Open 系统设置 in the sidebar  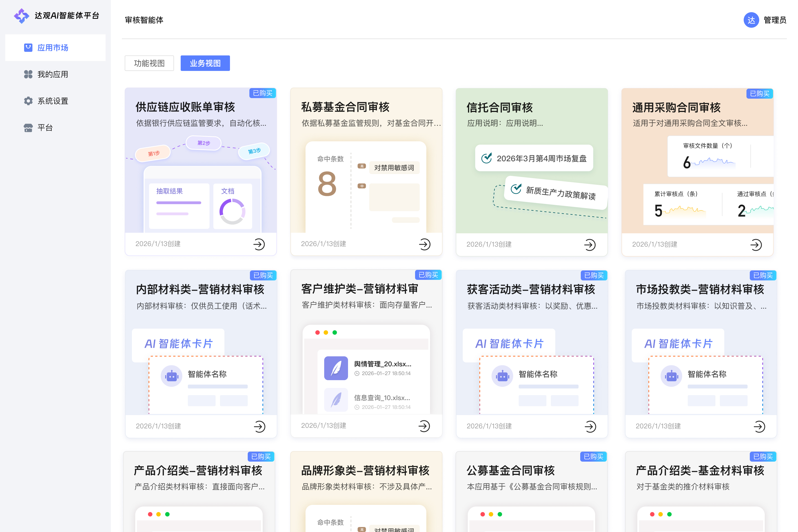[55, 101]
